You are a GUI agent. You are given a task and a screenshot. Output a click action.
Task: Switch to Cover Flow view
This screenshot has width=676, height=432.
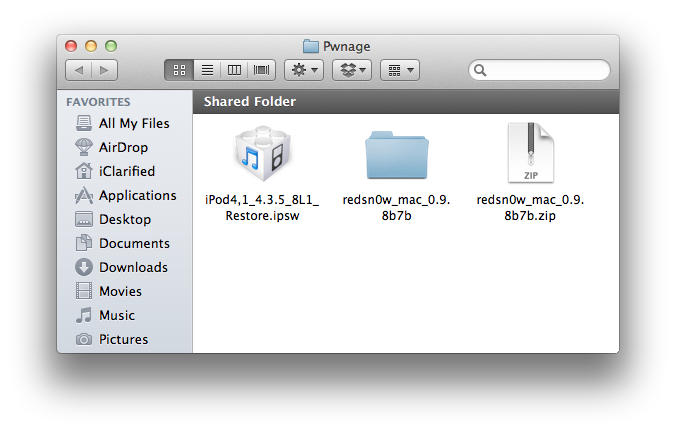[262, 70]
